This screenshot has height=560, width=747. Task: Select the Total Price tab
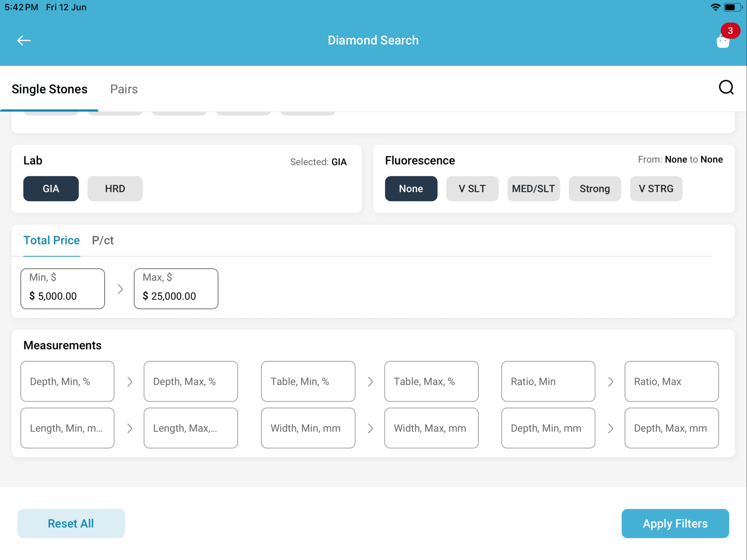click(51, 240)
